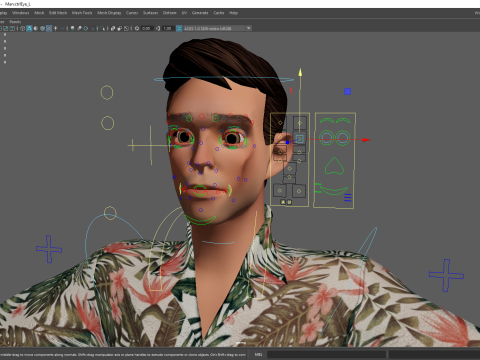Viewport: 480px width, 360px height.
Task: Select the right eye circle in face panel
Action: click(342, 137)
